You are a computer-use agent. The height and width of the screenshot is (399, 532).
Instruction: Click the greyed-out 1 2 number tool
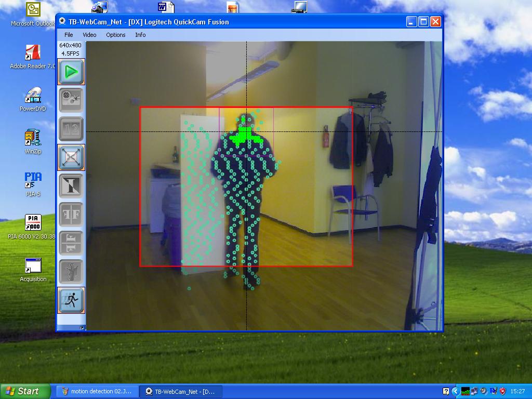point(71,129)
